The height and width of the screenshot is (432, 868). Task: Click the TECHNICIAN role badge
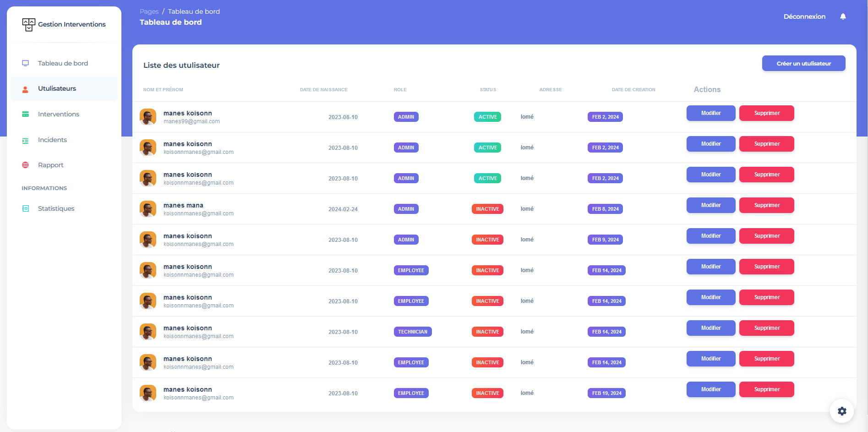[x=412, y=332]
